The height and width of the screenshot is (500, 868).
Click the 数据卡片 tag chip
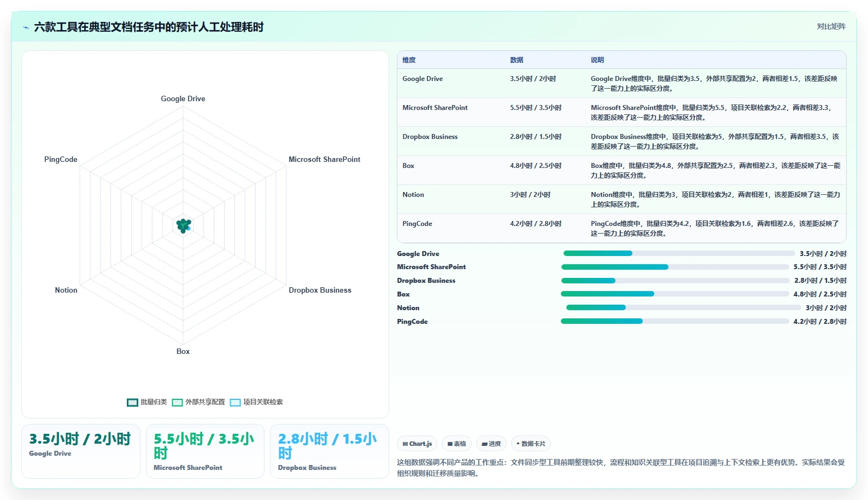(531, 444)
